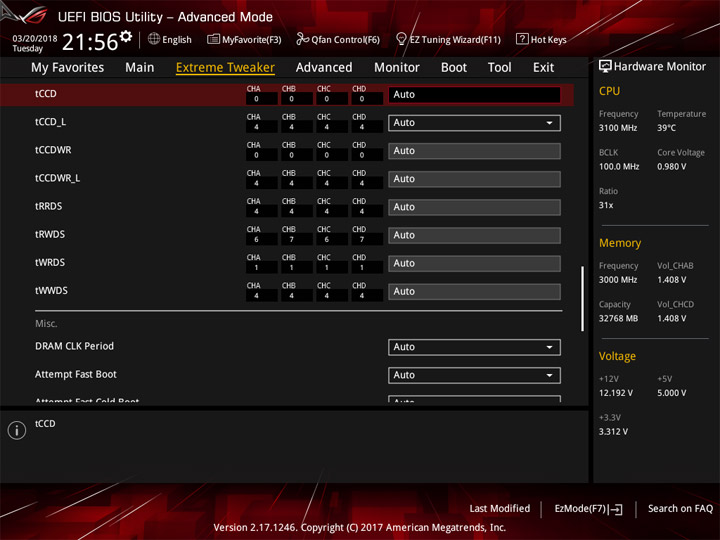Click Last Modified at the bottom
Image resolution: width=720 pixels, height=540 pixels.
point(500,508)
